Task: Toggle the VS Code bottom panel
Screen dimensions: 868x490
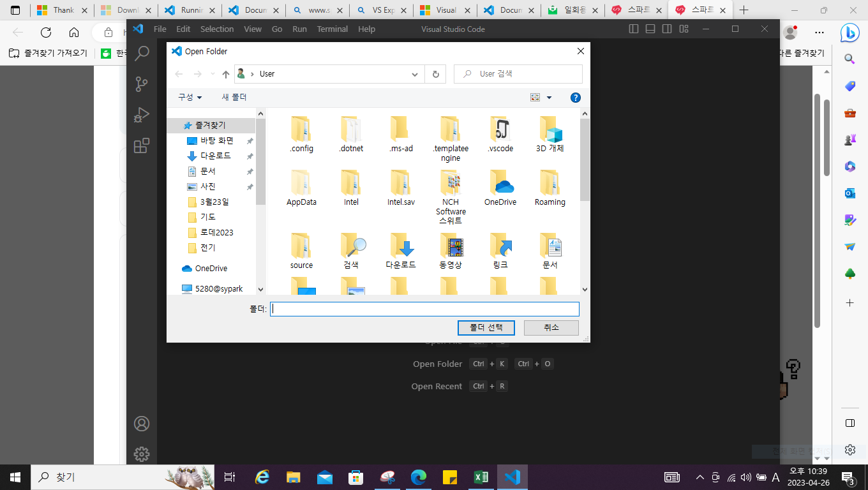Action: [x=650, y=29]
